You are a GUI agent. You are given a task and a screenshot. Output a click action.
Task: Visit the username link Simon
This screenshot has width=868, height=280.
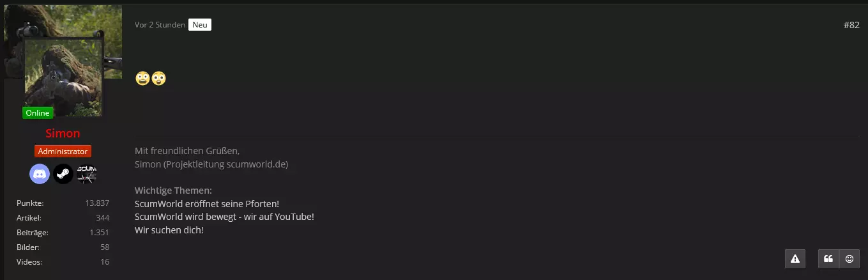coord(63,134)
